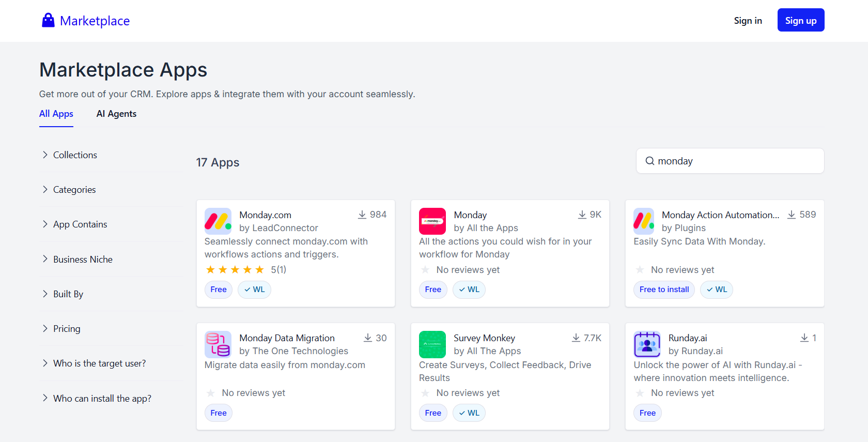Click the grey star on Runday.ai card

(640, 393)
